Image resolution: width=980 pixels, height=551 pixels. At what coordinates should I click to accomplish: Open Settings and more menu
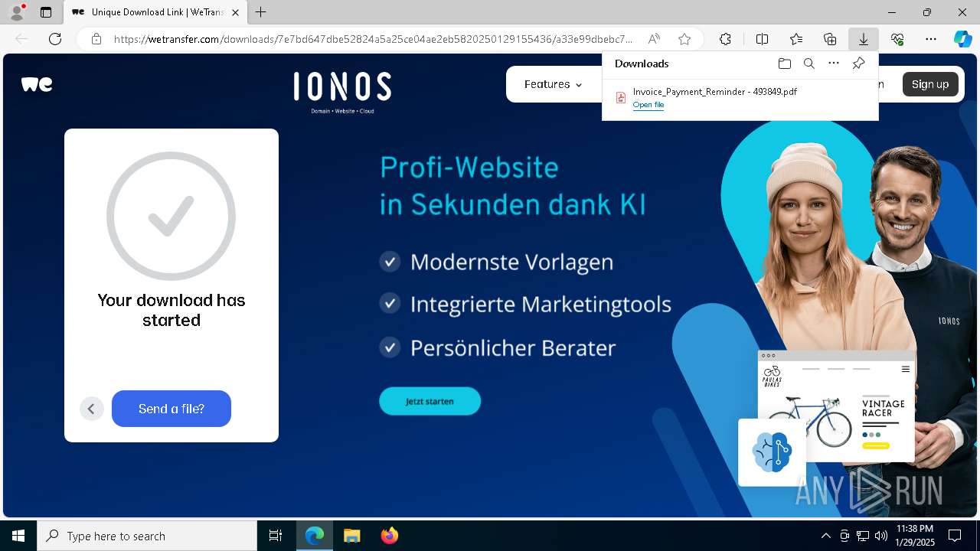pyautogui.click(x=931, y=39)
